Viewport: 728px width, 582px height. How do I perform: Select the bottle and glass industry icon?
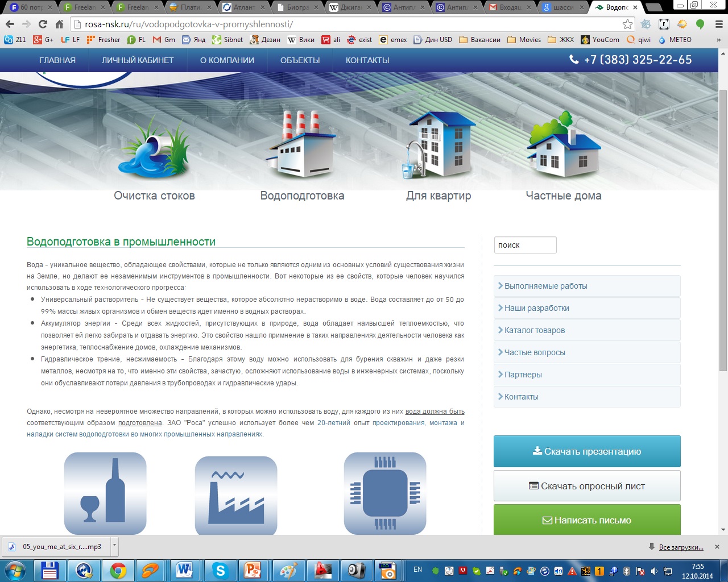tap(105, 493)
